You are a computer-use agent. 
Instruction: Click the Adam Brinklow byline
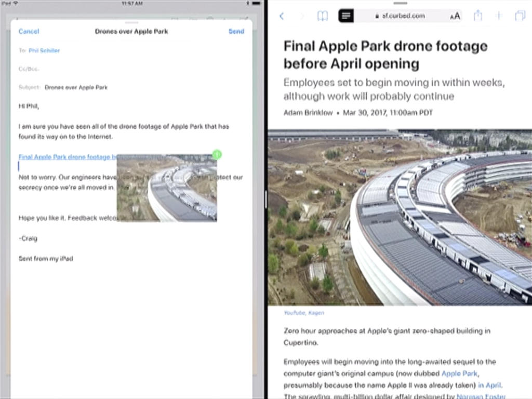[x=308, y=113]
